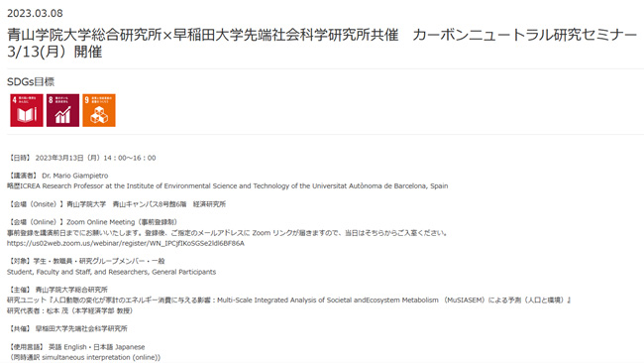Viewport: 644px width, 363px height.
Task: Click the 【使用言語】 English・Japanese line
Action: tap(76, 347)
